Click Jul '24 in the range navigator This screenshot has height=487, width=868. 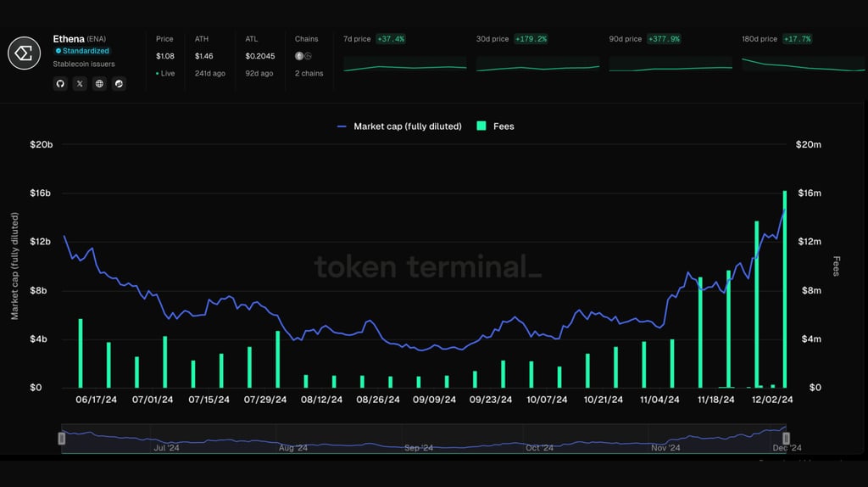167,448
